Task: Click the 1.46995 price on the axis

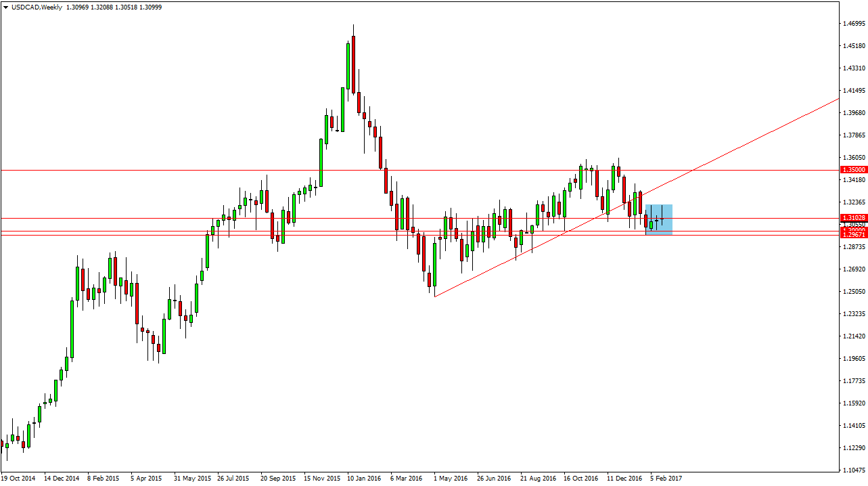Action: (852, 24)
